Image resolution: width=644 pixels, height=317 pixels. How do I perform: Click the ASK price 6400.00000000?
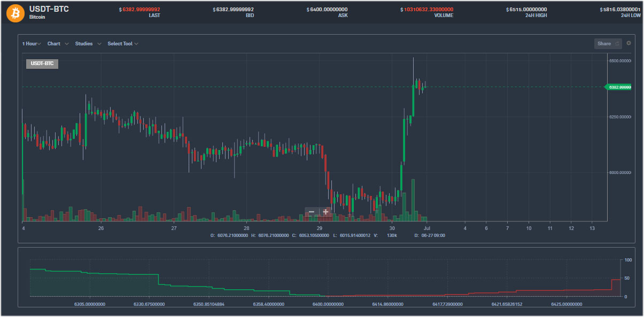tap(327, 10)
